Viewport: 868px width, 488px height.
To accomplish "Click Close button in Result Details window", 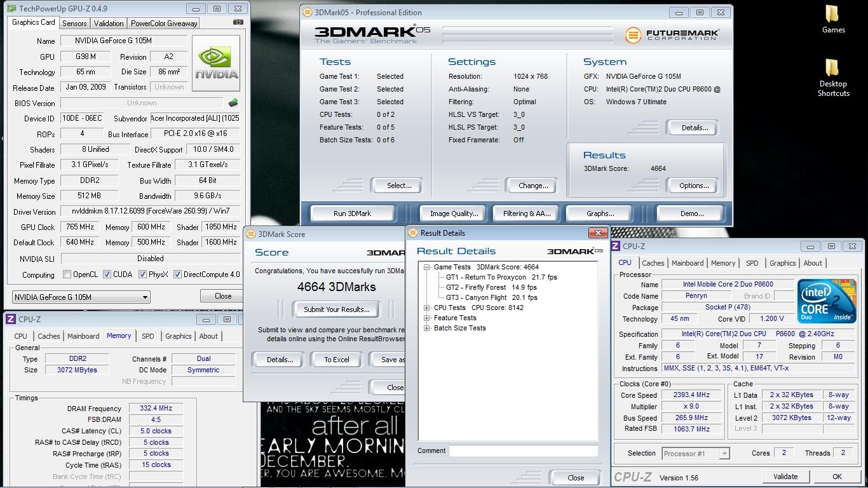I will pos(576,478).
